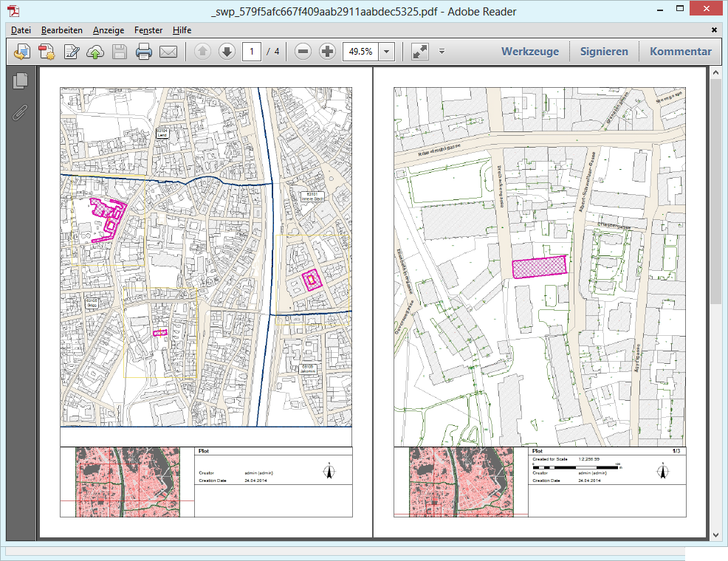Zoom out with the minus button
728x561 pixels.
[303, 52]
